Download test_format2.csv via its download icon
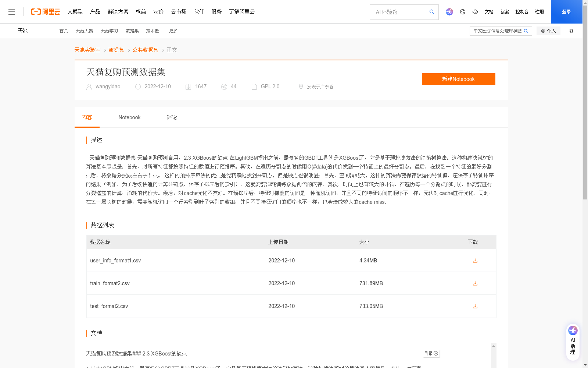Image resolution: width=588 pixels, height=368 pixels. coord(475,306)
